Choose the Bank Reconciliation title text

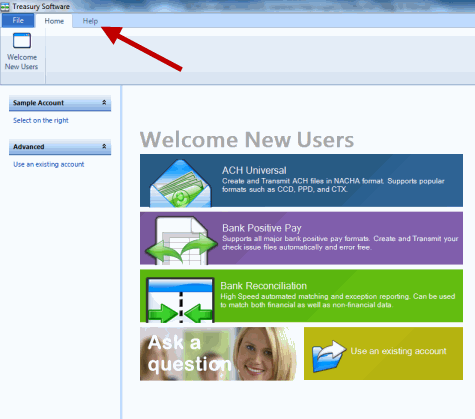(x=263, y=286)
